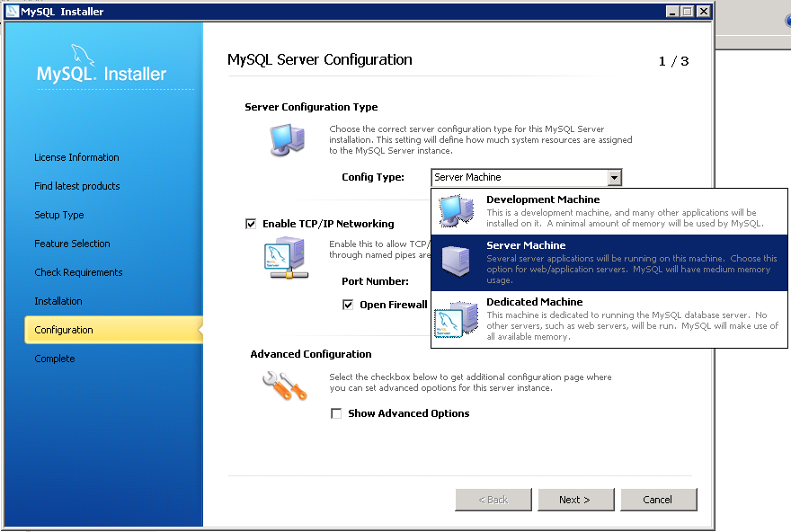This screenshot has width=791, height=532.
Task: Click the Config Type combo box field
Action: click(x=526, y=178)
